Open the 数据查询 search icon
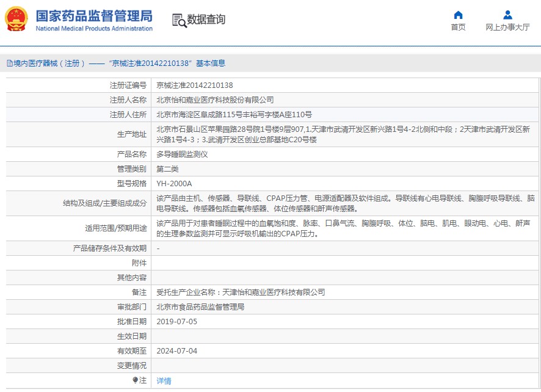The width and height of the screenshot is (541, 392). tap(179, 20)
